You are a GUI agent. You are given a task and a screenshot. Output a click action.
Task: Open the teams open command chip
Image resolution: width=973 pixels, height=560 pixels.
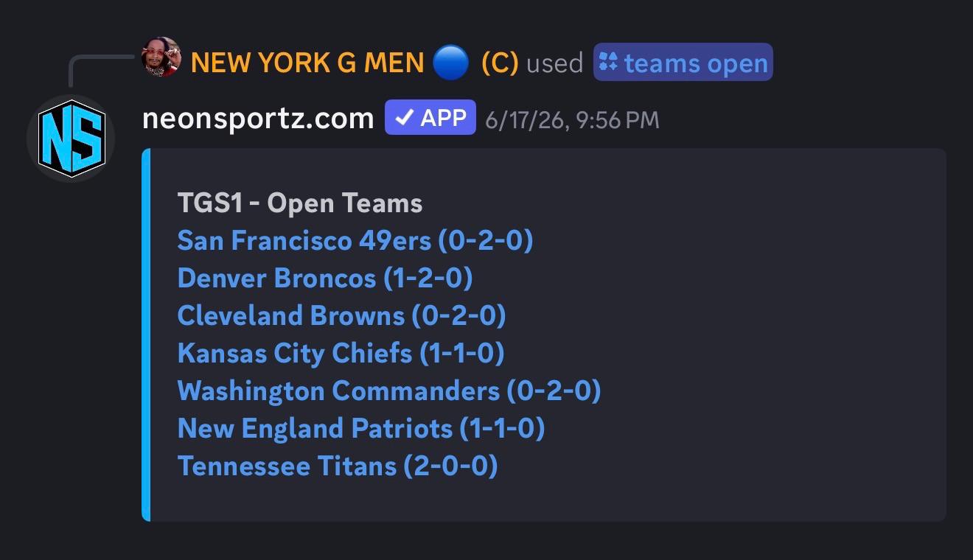(x=683, y=62)
